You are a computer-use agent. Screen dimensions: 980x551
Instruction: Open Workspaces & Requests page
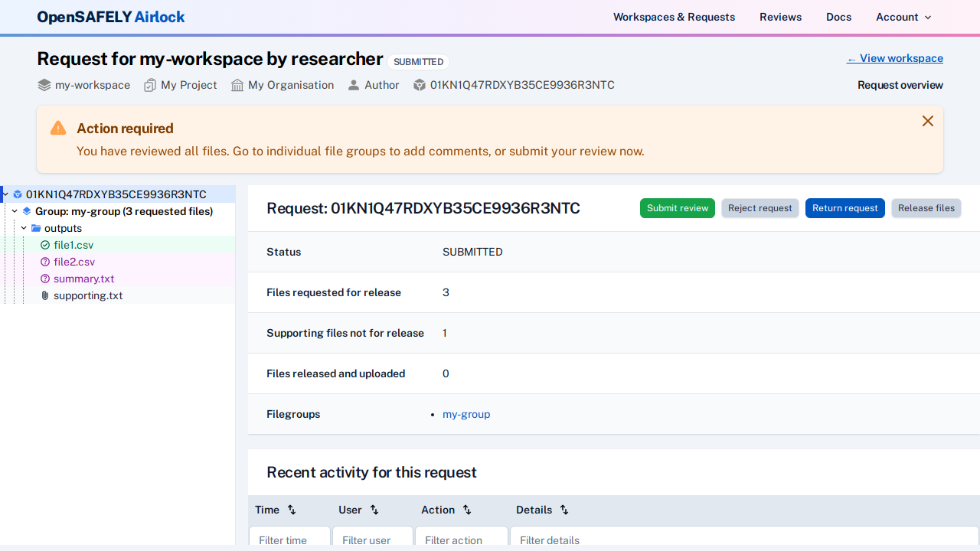pyautogui.click(x=674, y=17)
